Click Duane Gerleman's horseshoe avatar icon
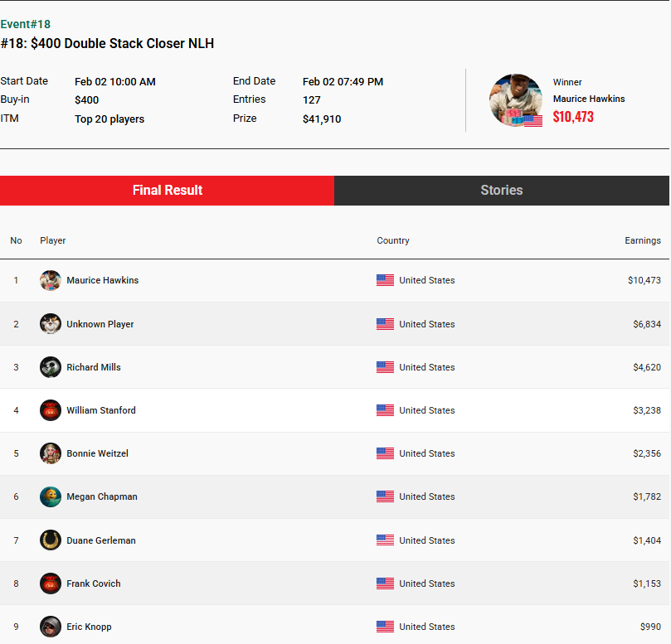The image size is (671, 644). click(x=51, y=540)
